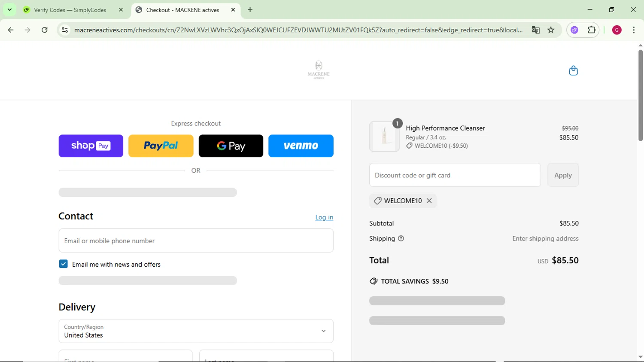Click the Enter shipping address text
Viewport: 644px width, 362px height.
click(x=545, y=238)
